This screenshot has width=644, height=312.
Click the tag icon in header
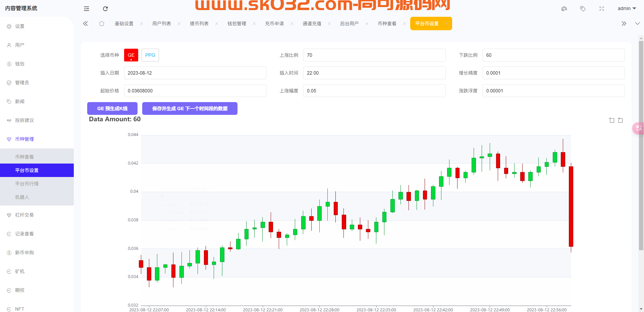[583, 9]
